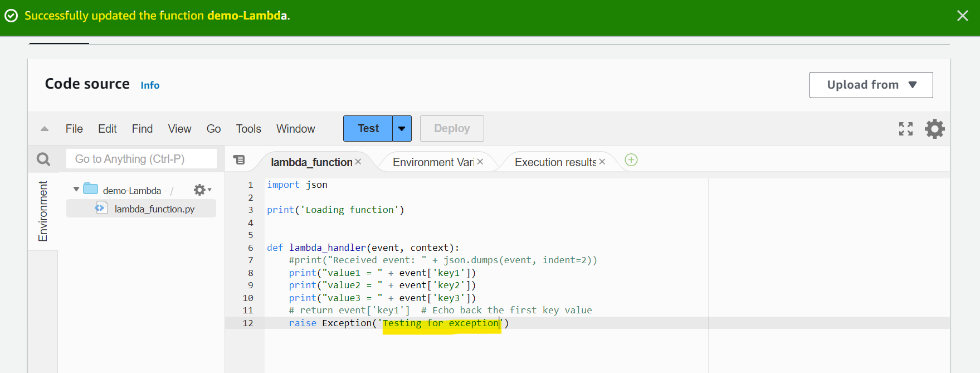Click the demo-Lambda folder icon
Screen dimensions: 980x373
point(91,188)
